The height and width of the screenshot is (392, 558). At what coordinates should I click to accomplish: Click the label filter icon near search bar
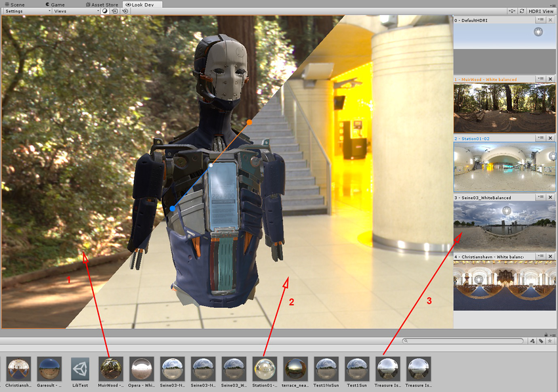tap(541, 340)
